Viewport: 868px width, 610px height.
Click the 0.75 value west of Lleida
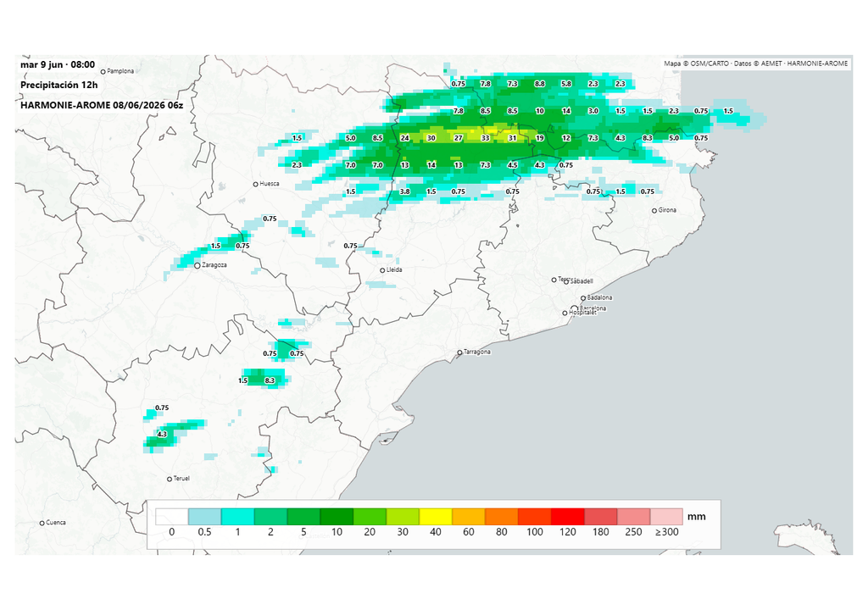click(350, 246)
